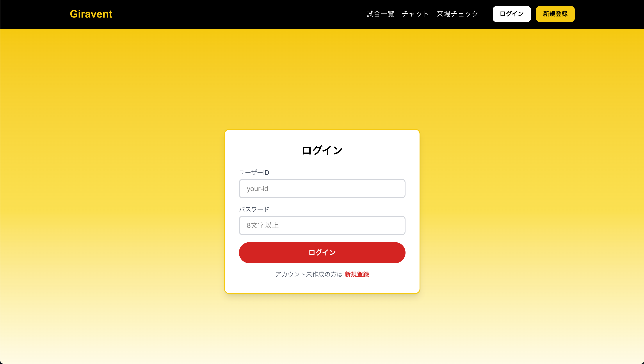Click empty black header bar area

pyautogui.click(x=225, y=14)
